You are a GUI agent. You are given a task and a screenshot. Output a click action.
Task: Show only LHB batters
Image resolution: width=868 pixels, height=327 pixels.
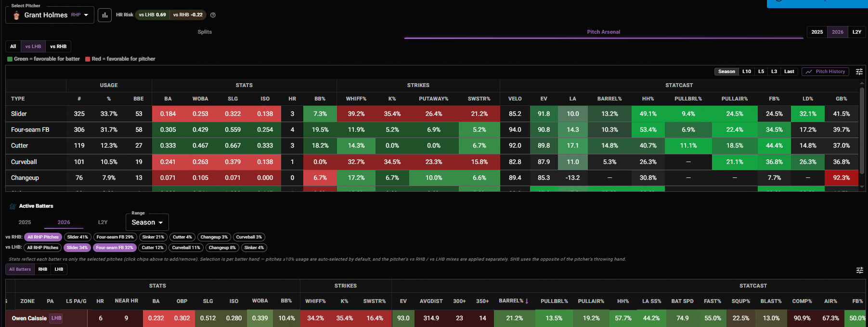59,269
